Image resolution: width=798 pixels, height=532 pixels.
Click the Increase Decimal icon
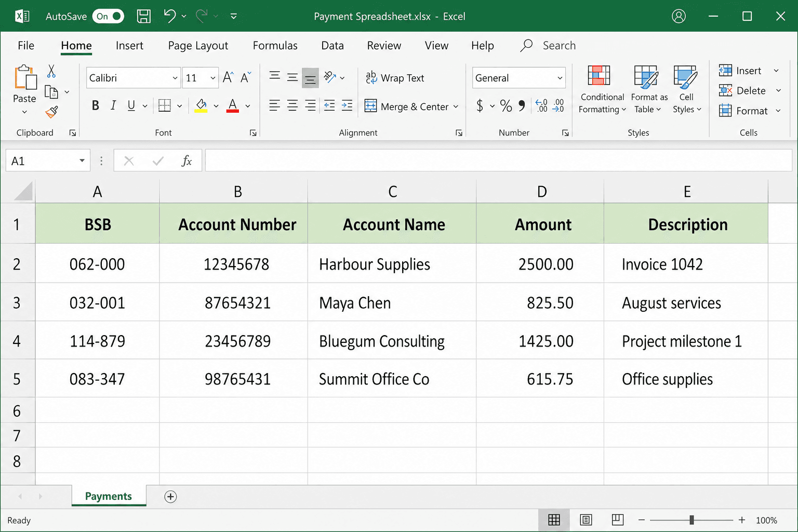pos(541,106)
